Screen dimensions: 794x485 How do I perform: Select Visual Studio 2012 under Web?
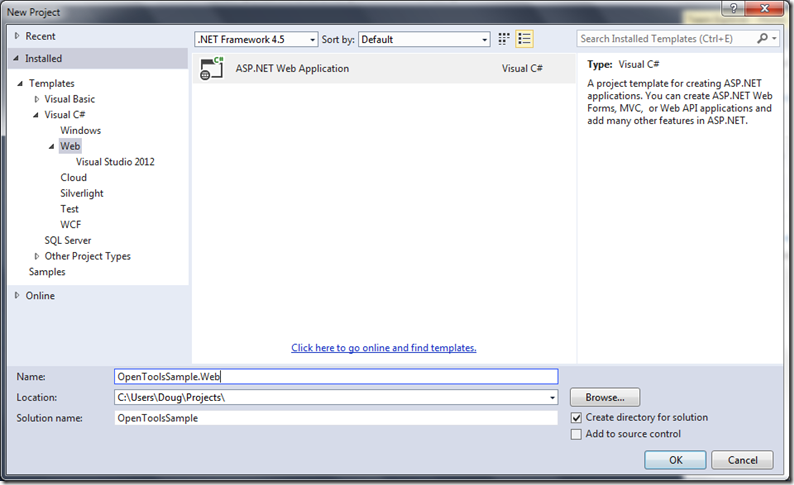115,162
